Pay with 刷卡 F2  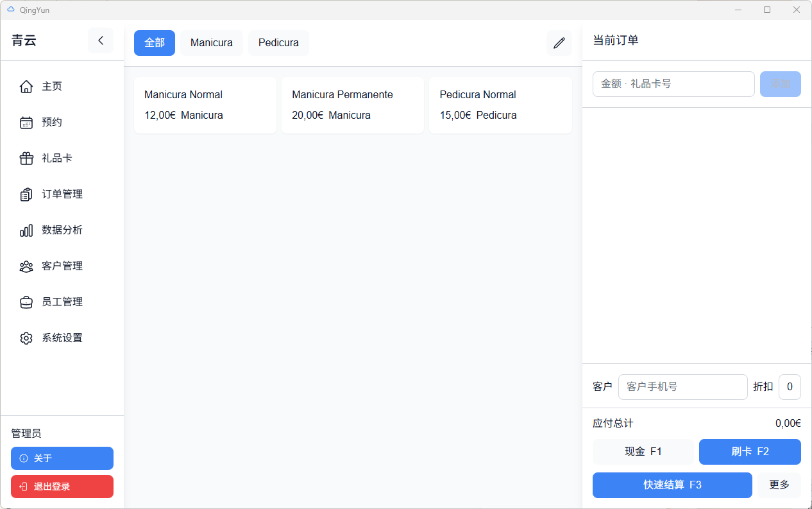coord(750,452)
